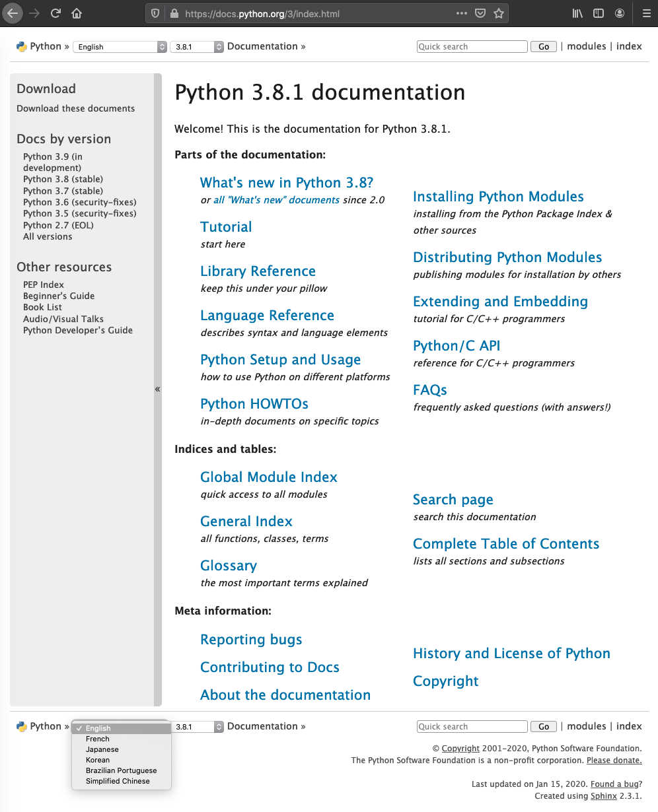This screenshot has height=812, width=658.
Task: Select English in the language list
Action: (121, 728)
